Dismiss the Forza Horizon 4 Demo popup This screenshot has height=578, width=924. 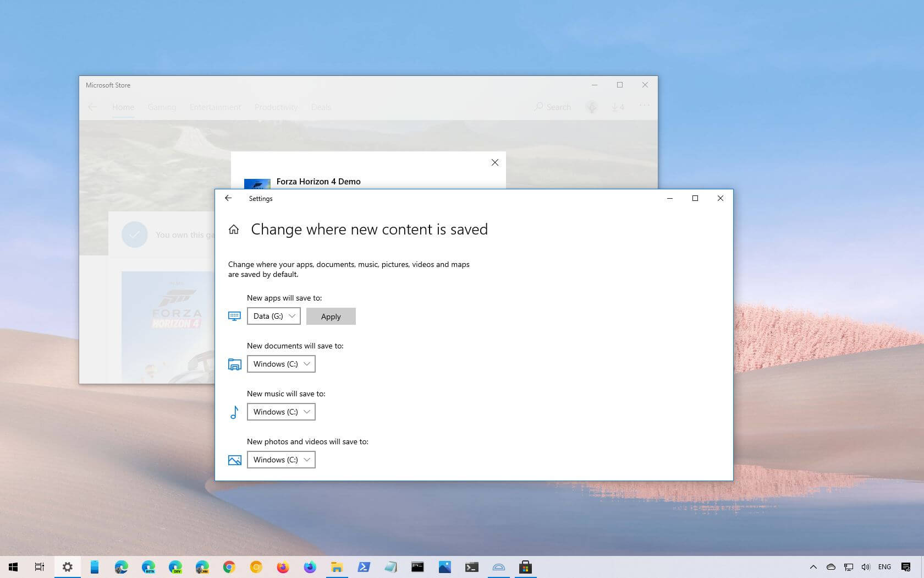(x=494, y=162)
